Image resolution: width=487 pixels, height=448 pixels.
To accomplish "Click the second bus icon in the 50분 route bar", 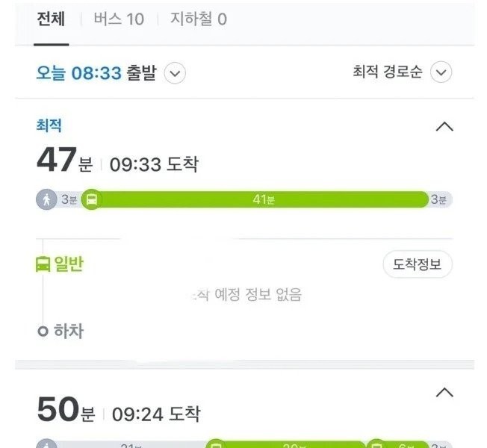I will tap(376, 444).
